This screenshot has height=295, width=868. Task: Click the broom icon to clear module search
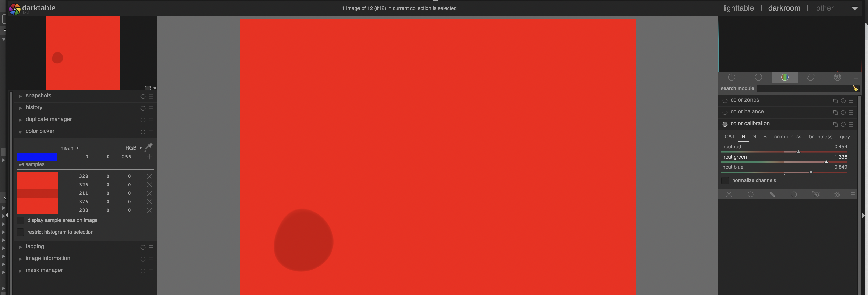[x=855, y=88]
